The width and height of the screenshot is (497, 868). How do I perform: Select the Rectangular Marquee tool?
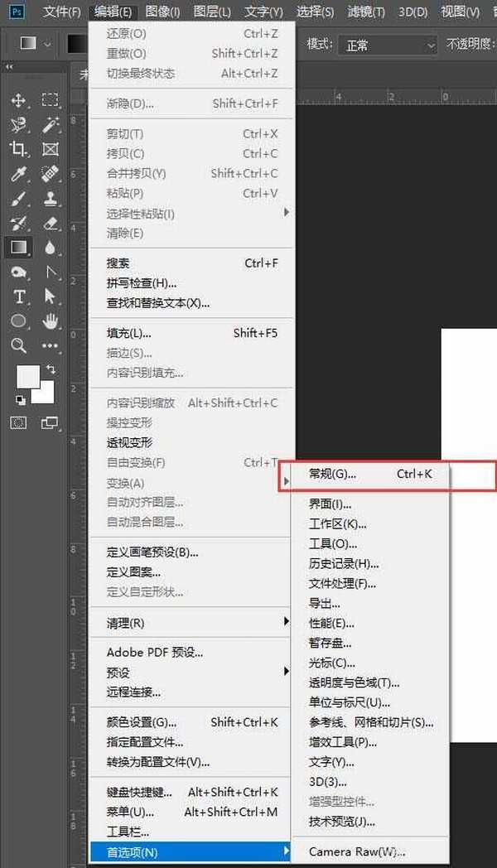(51, 100)
